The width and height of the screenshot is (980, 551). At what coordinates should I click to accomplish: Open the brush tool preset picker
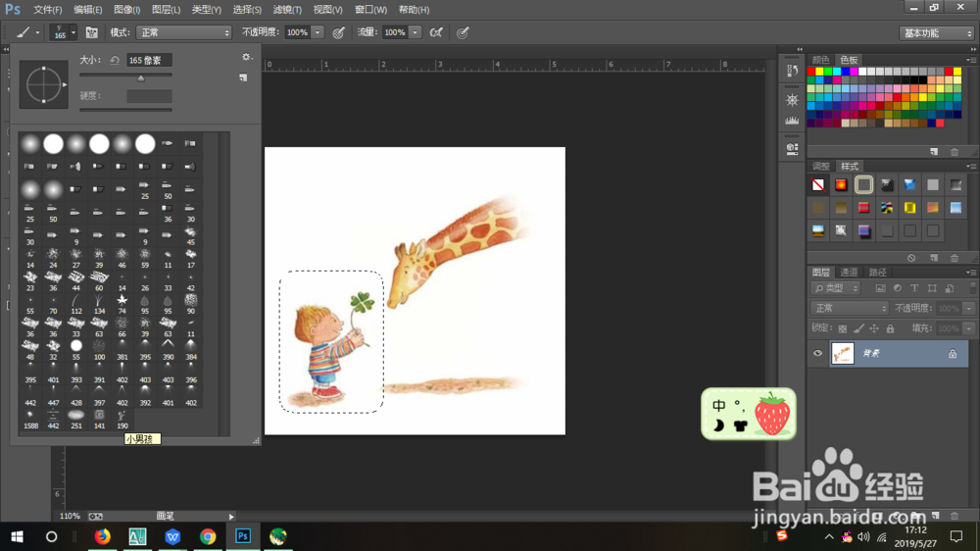tap(27, 32)
